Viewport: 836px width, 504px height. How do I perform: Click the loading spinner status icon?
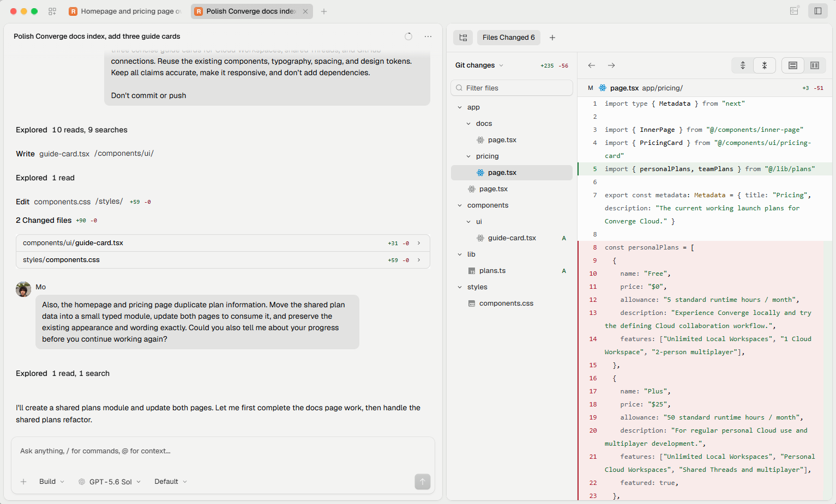408,37
